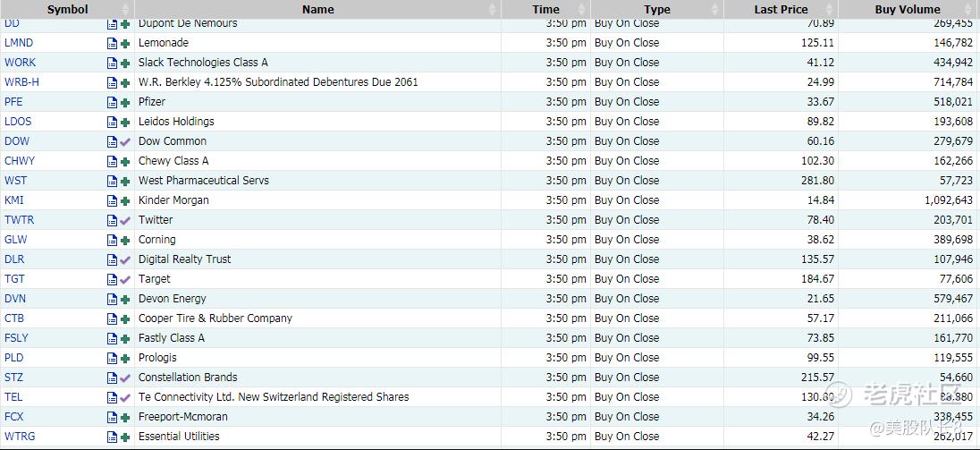Viewport: 980px width, 450px height.
Task: Open the document icon for WRB-H row
Action: coord(112,83)
